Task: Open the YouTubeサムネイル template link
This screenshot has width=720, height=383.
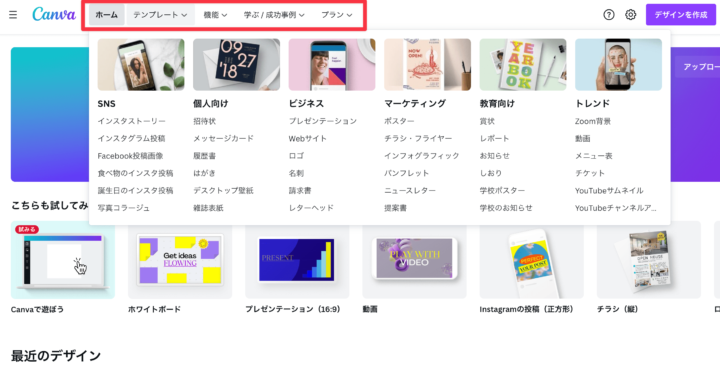Action: tap(609, 191)
